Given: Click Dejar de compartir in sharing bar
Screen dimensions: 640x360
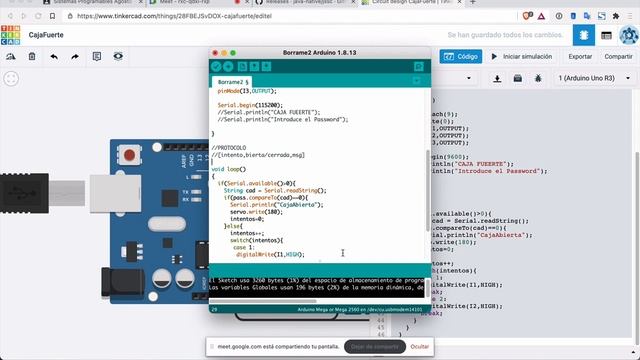Looking at the screenshot, I should [x=375, y=347].
